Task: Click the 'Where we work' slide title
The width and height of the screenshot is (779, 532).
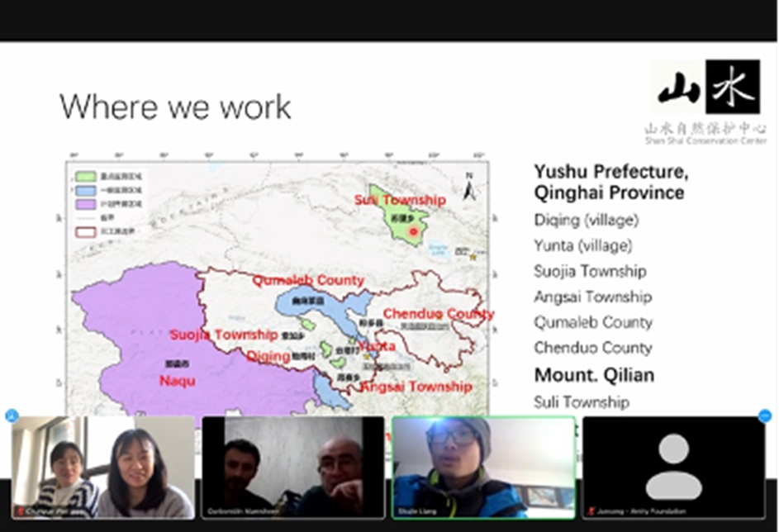Action: [x=175, y=107]
